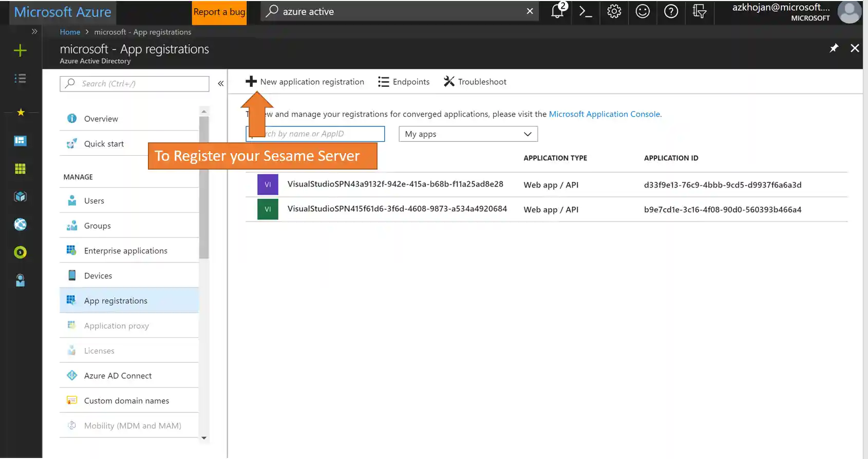Open the Endpoints toolbar button
The image size is (868, 459).
point(404,82)
